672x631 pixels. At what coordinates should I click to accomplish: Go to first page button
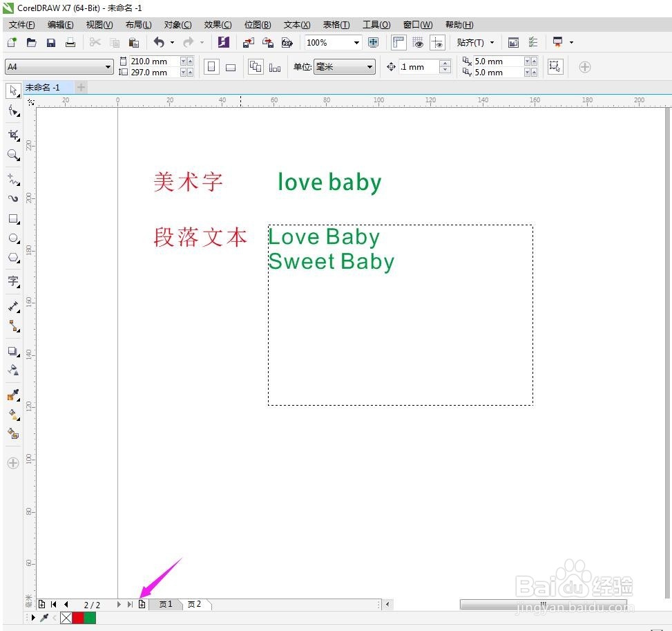(x=54, y=605)
